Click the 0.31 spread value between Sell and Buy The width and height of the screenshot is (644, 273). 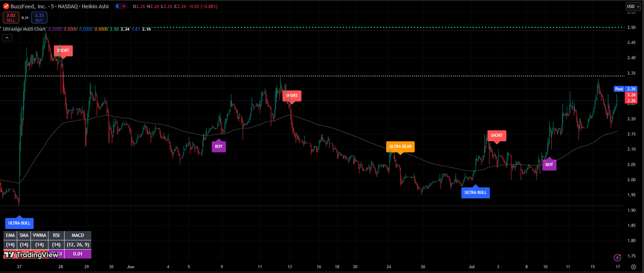click(25, 18)
